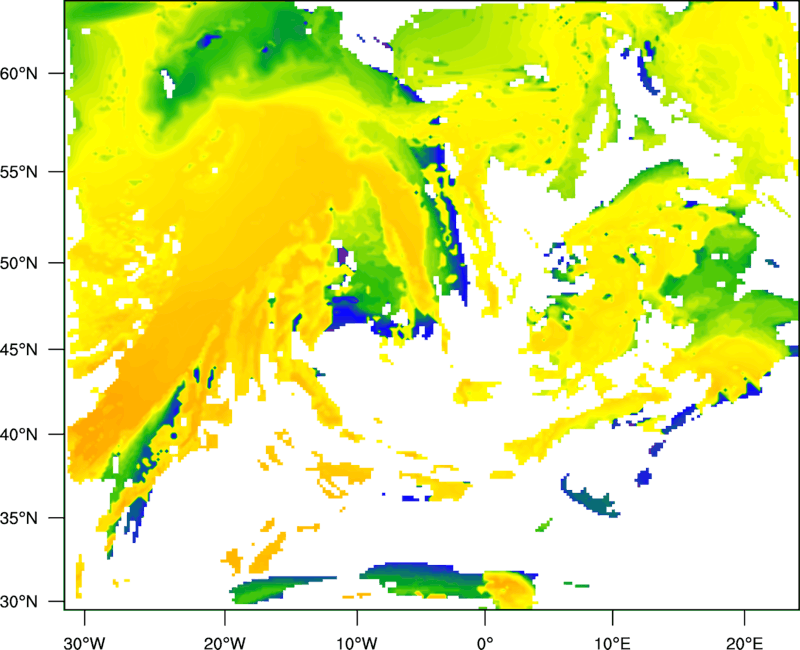Click the 0° longitude label
The height and width of the screenshot is (650, 800).
pyautogui.click(x=485, y=643)
